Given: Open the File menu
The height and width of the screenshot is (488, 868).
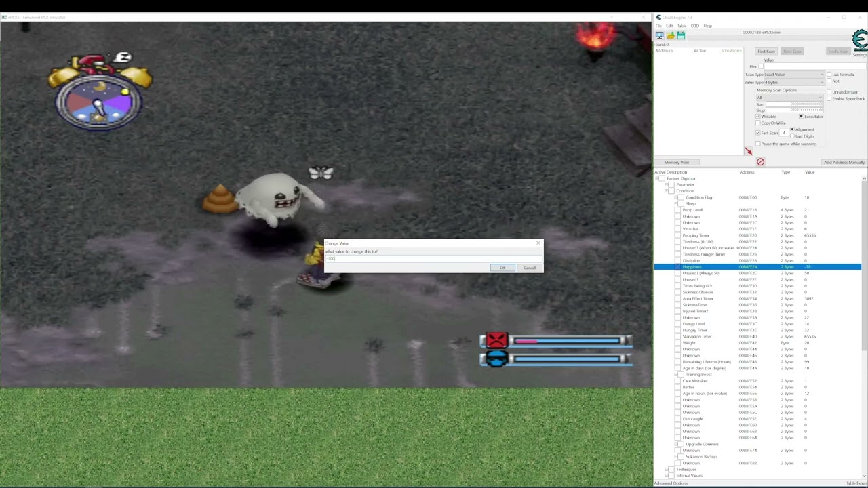Looking at the screenshot, I should pyautogui.click(x=658, y=26).
